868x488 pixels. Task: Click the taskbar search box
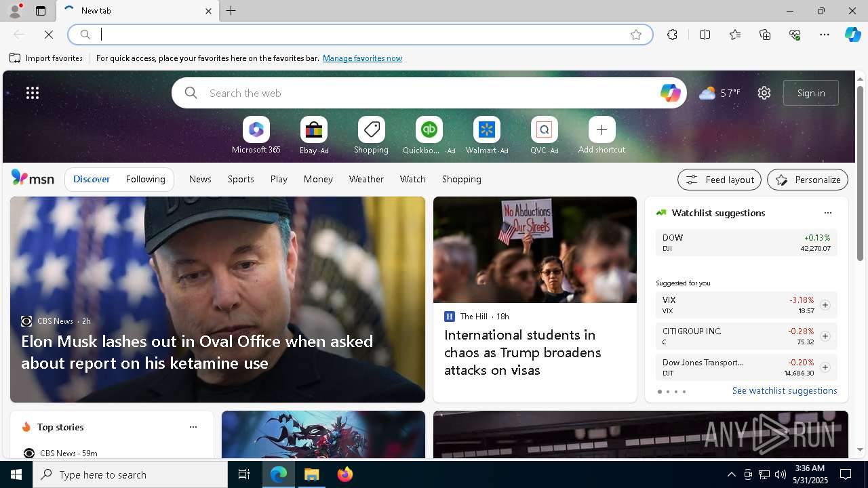[x=130, y=474]
